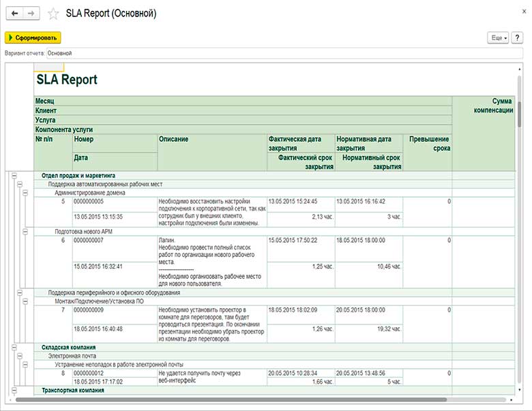Click the Вариант отчета input field
Image resolution: width=532 pixels, height=411 pixels.
pyautogui.click(x=284, y=53)
